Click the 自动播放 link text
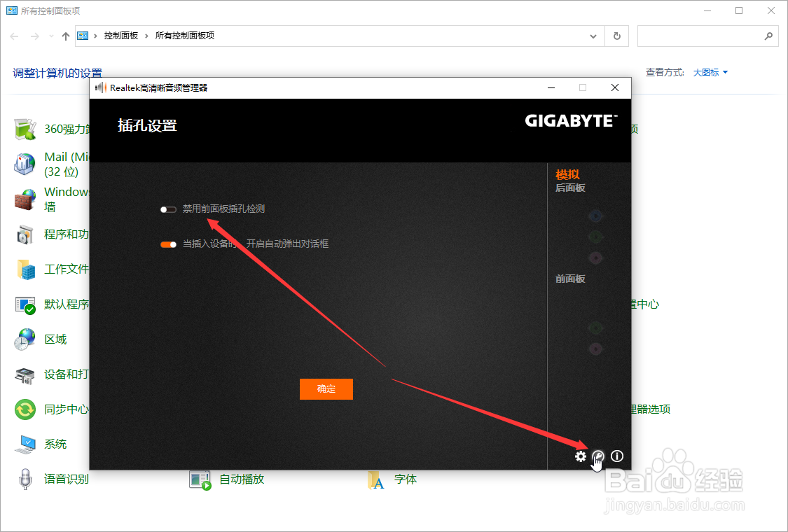The height and width of the screenshot is (532, 788). 242,479
